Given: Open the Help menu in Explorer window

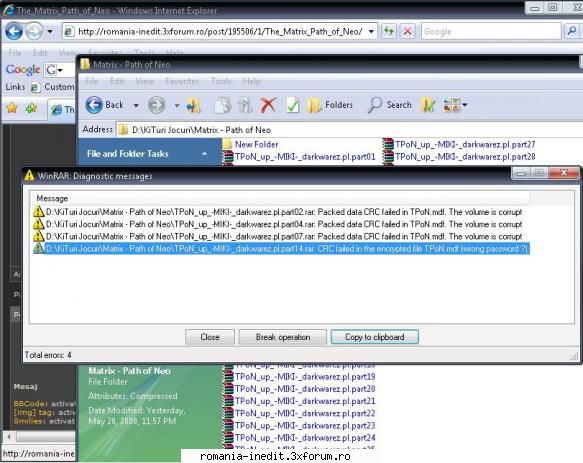Looking at the screenshot, I should [x=251, y=81].
